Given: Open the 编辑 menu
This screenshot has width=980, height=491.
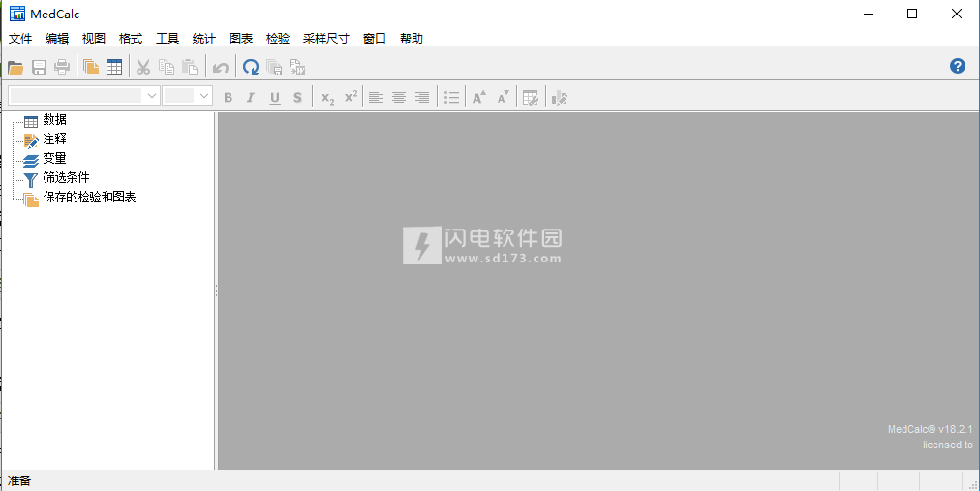Looking at the screenshot, I should coord(57,38).
